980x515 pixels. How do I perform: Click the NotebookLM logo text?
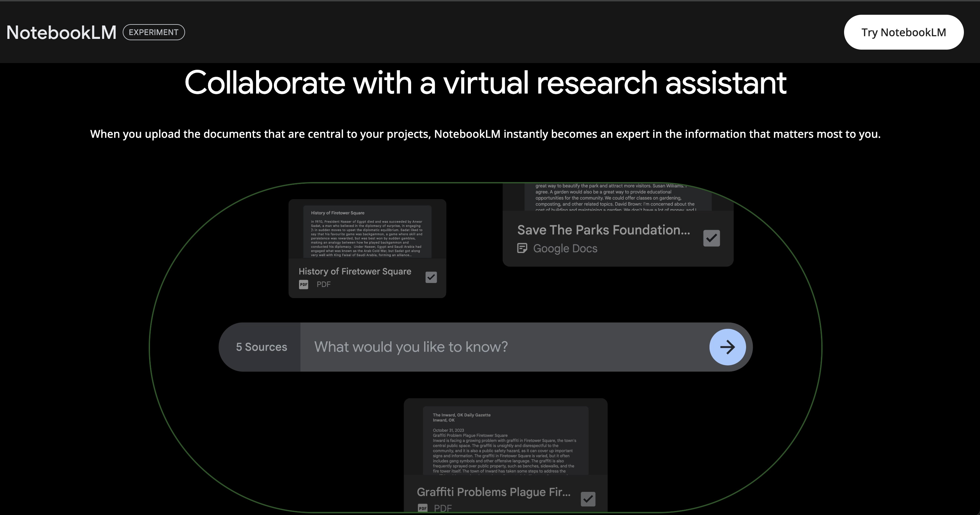[61, 33]
